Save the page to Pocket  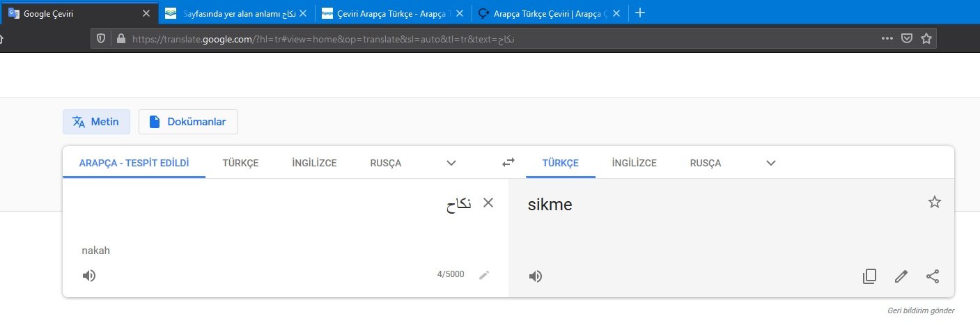pos(907,39)
